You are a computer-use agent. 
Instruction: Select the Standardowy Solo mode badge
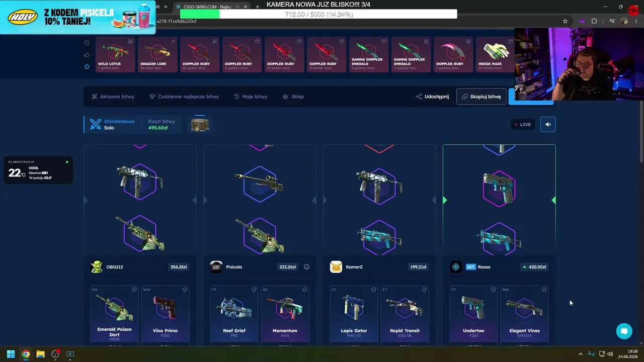(x=112, y=124)
